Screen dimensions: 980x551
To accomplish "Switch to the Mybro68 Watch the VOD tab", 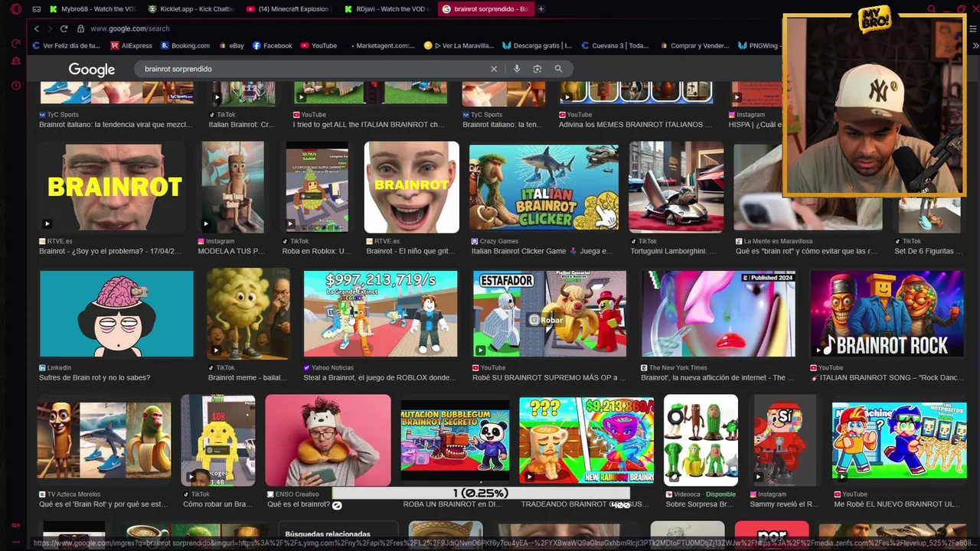I will (x=92, y=9).
